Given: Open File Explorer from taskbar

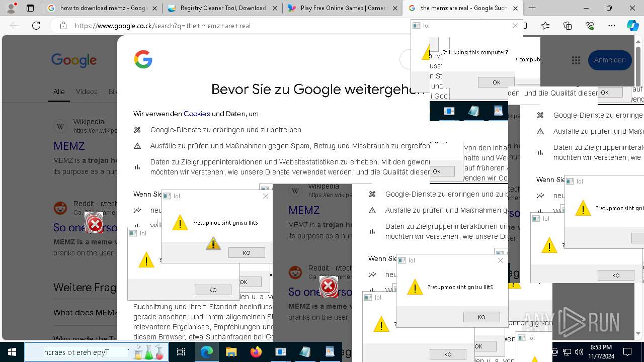Looking at the screenshot, I should (231, 352).
